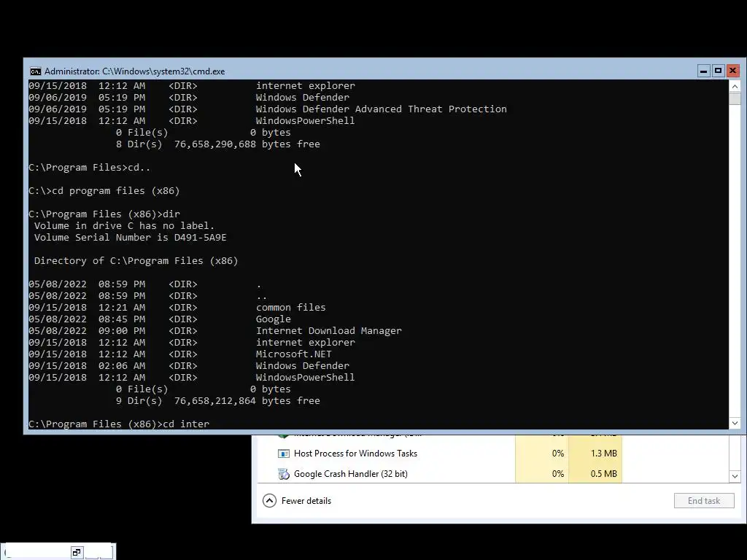Viewport: 747px width, 560px height.
Task: Click the restore-window icon in bottom-left mini bar
Action: point(77,553)
